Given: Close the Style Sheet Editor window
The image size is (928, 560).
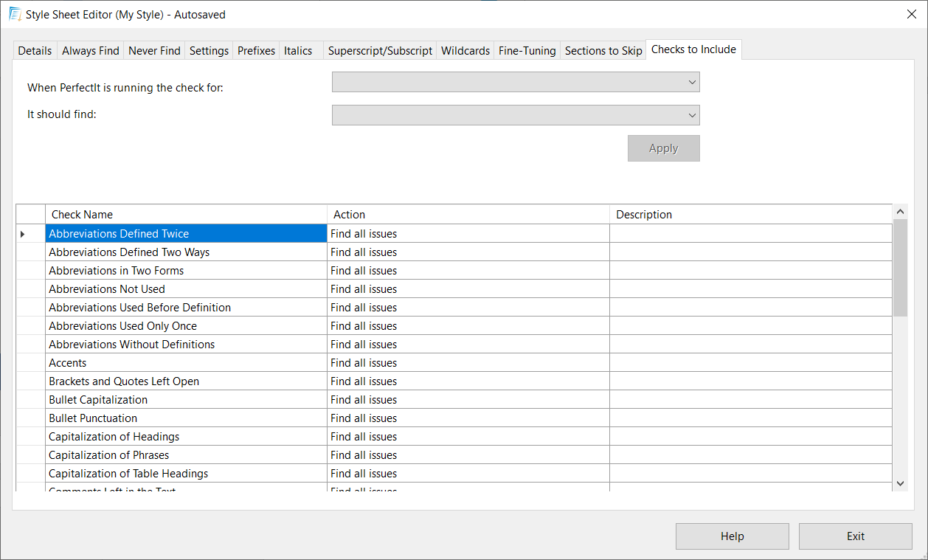Looking at the screenshot, I should [x=911, y=14].
